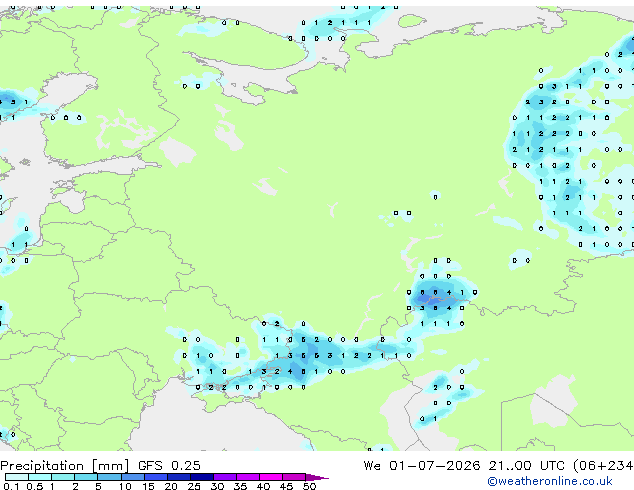
Task: Click the legend value '30'
Action: click(x=217, y=486)
